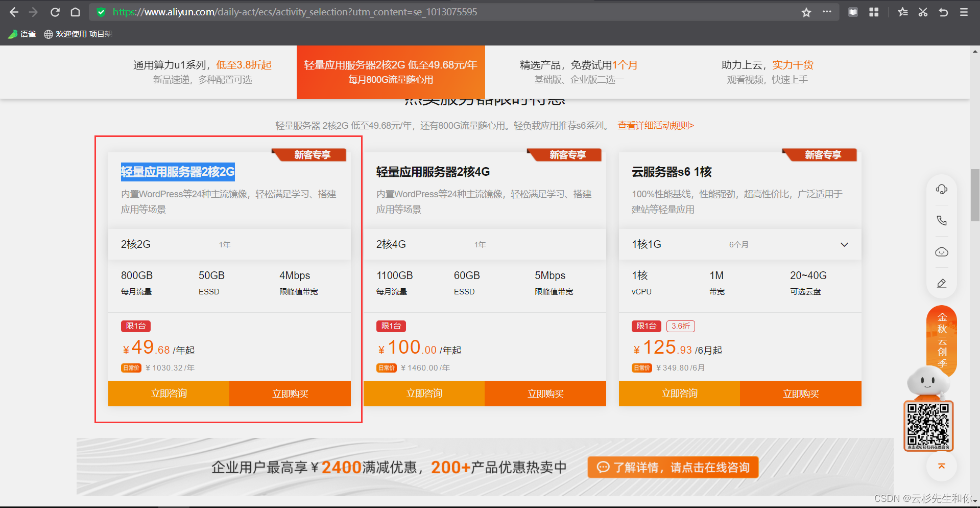Click the reader mode icon in toolbar
Screen dimensions: 980x508
[853, 12]
